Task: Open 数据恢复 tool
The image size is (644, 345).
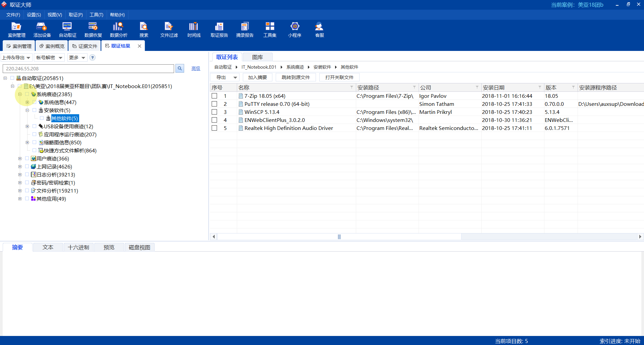Action: [93, 30]
